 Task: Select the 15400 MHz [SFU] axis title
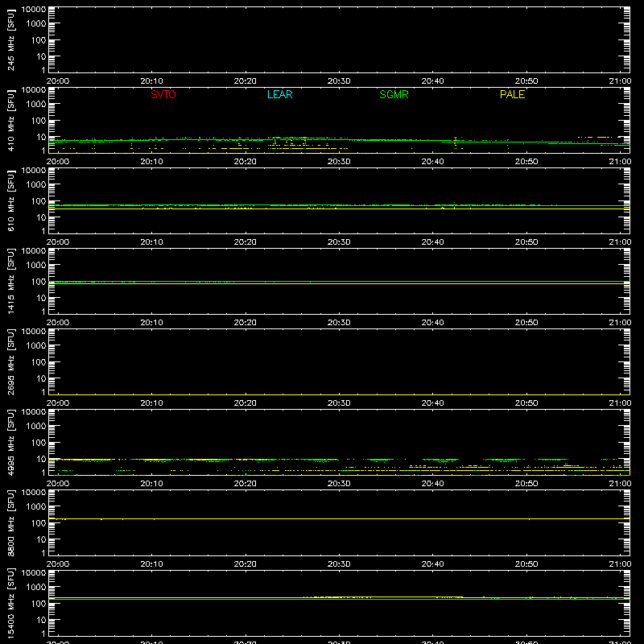pos(10,603)
